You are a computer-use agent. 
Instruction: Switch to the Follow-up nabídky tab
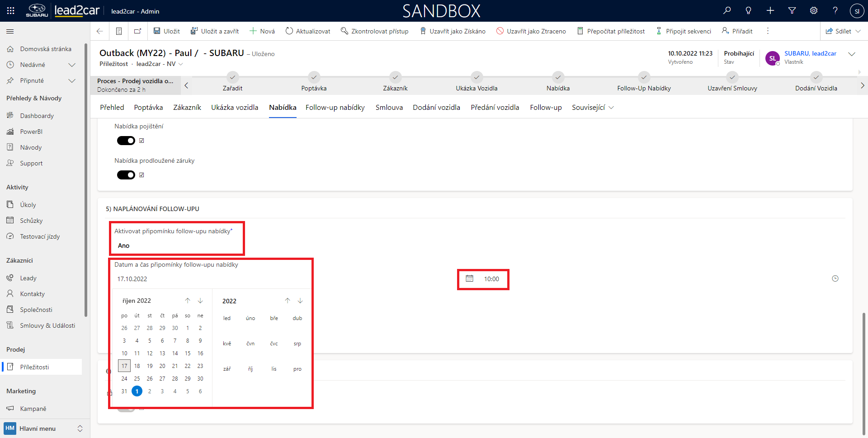point(335,108)
